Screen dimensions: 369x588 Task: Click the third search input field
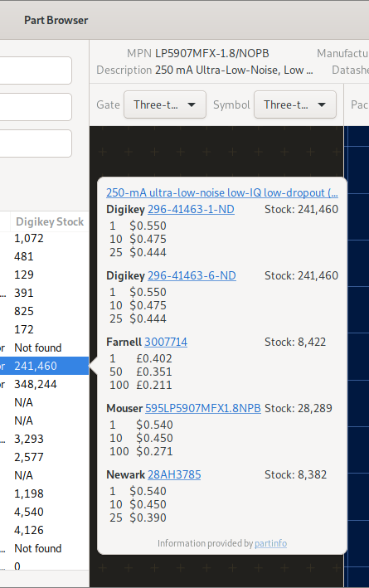tap(36, 143)
